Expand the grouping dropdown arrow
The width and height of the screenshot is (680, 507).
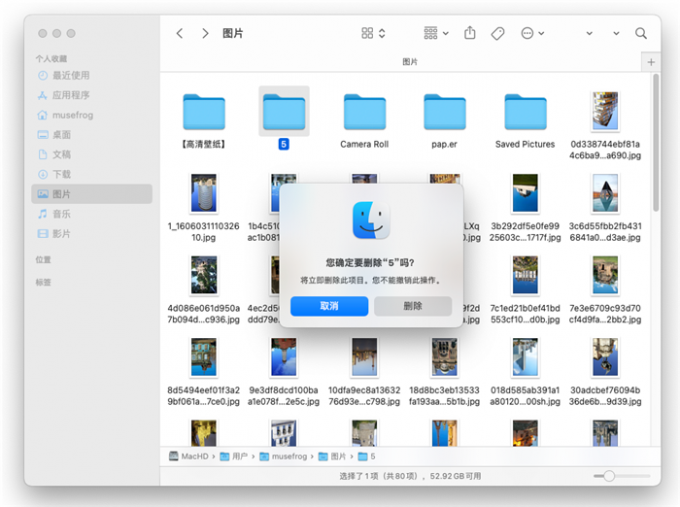[445, 33]
